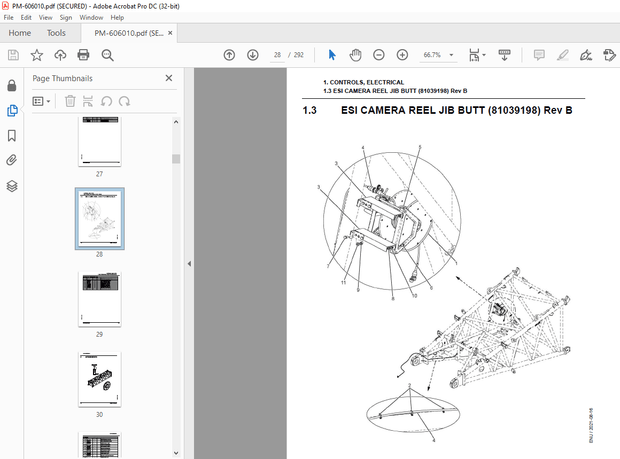Image resolution: width=620 pixels, height=459 pixels.
Task: Select the page 29 thumbnail
Action: click(x=100, y=299)
